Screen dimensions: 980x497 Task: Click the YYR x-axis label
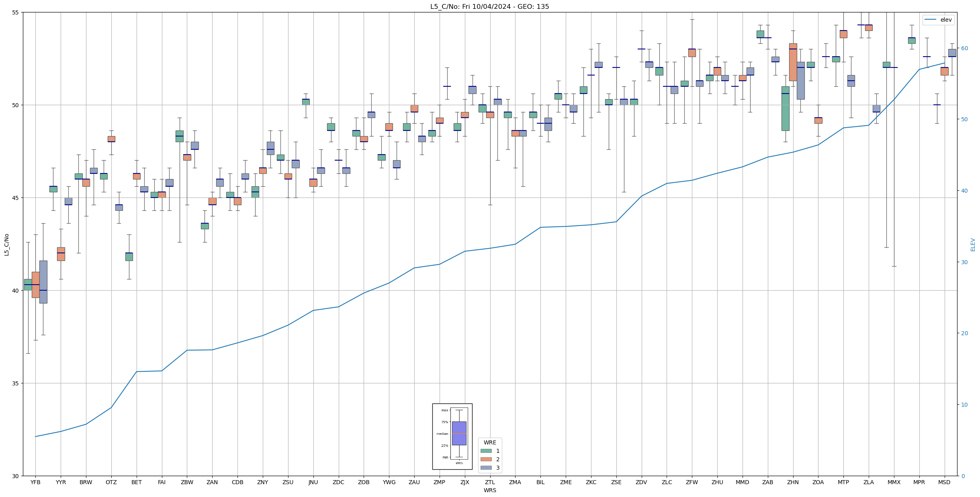(61, 482)
